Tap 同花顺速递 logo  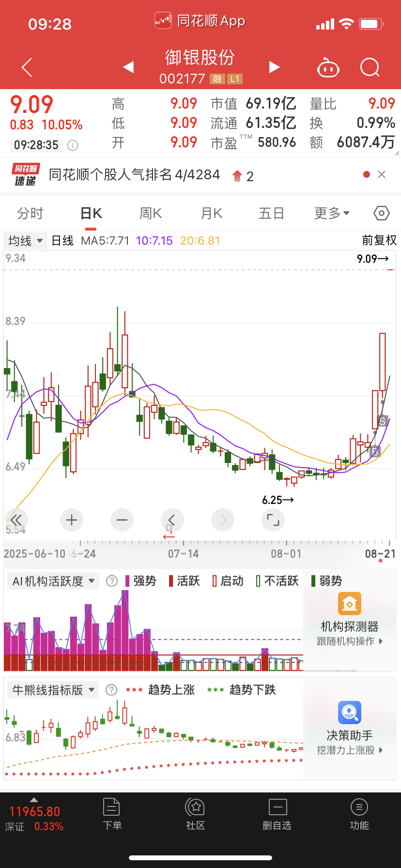[x=26, y=175]
